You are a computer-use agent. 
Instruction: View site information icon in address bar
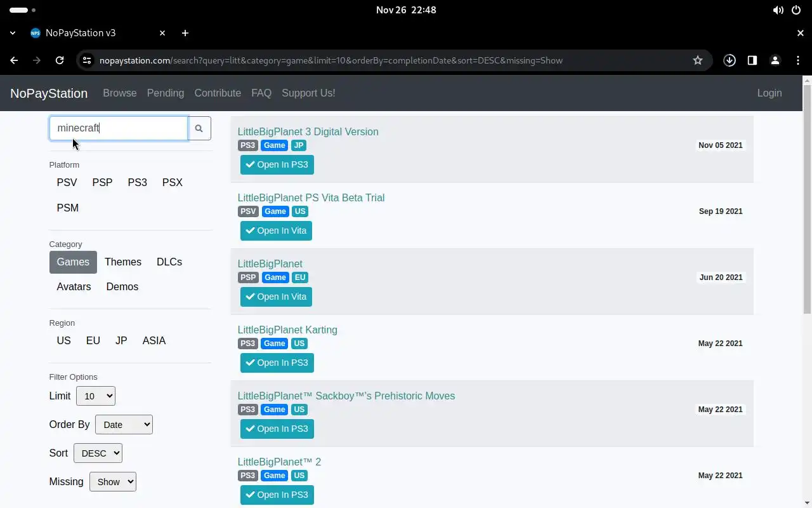(87, 60)
